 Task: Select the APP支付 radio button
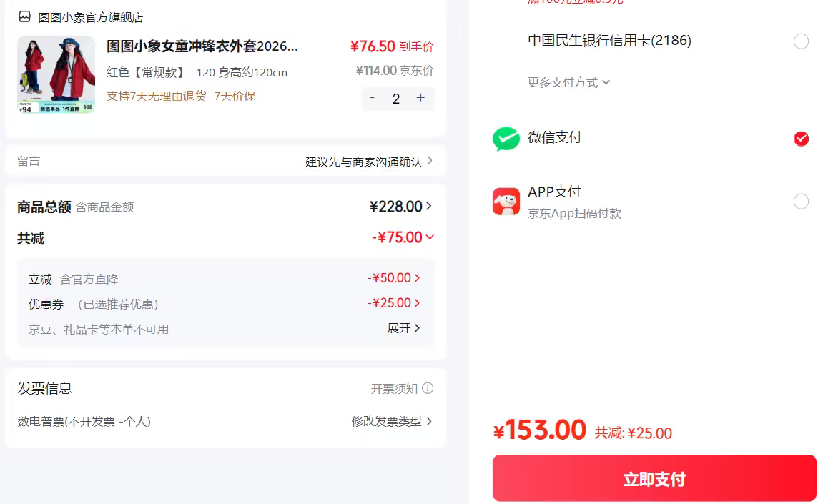pos(801,202)
